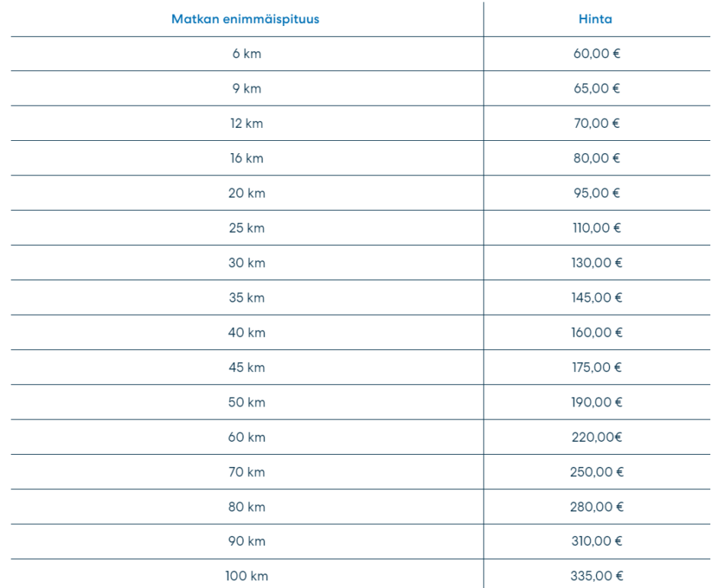Select the 90 km distance cell
The image size is (724, 588).
[x=246, y=541]
